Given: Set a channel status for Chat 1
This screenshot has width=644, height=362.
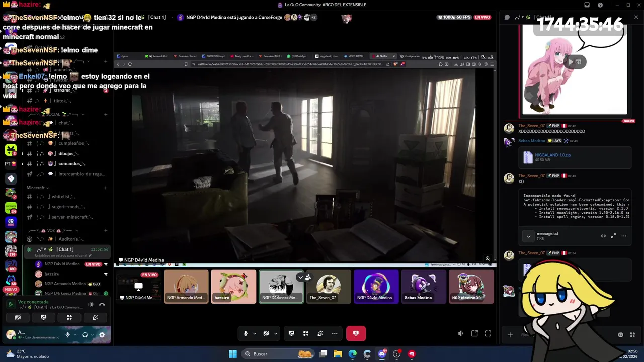Looking at the screenshot, I should click(63, 256).
